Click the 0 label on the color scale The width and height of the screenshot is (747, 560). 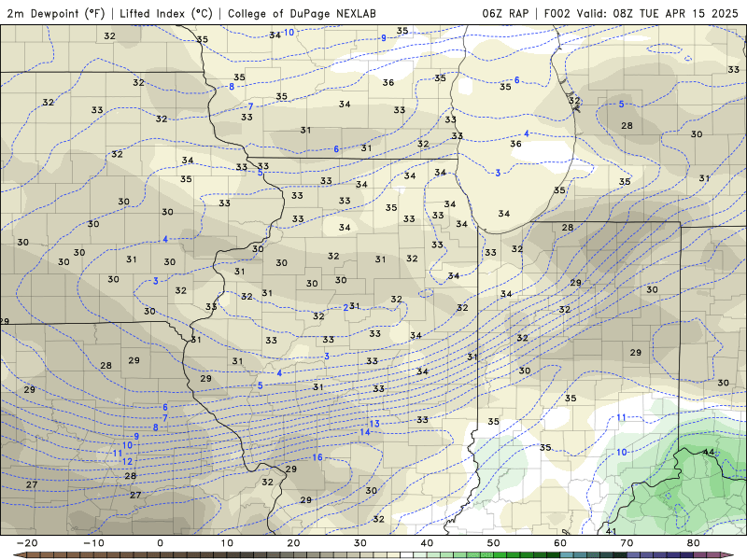(x=160, y=543)
